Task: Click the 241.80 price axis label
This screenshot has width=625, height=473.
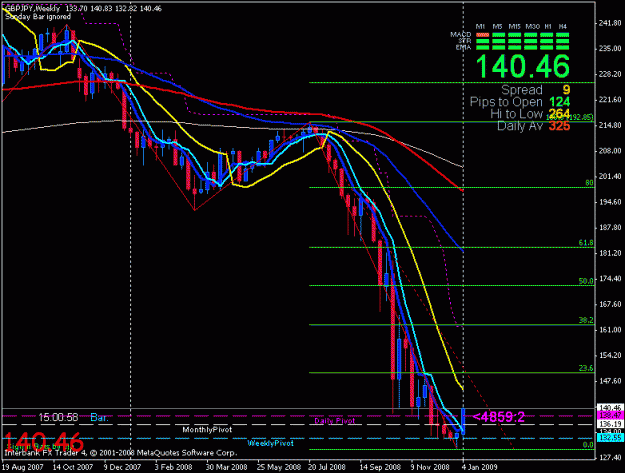Action: (x=610, y=23)
